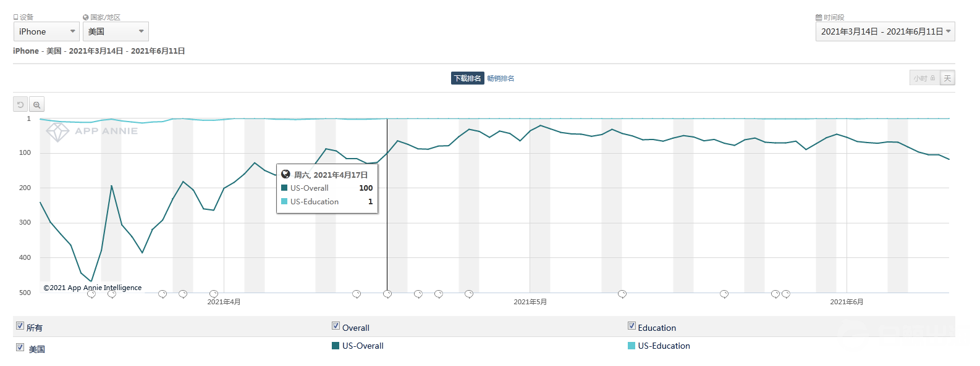Uncheck the 美国 country row checkbox

20,347
